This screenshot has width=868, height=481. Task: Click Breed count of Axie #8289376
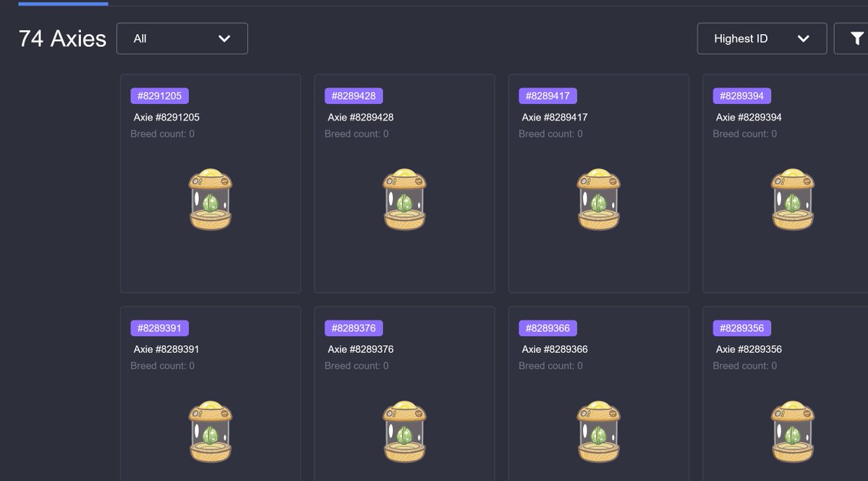357,366
